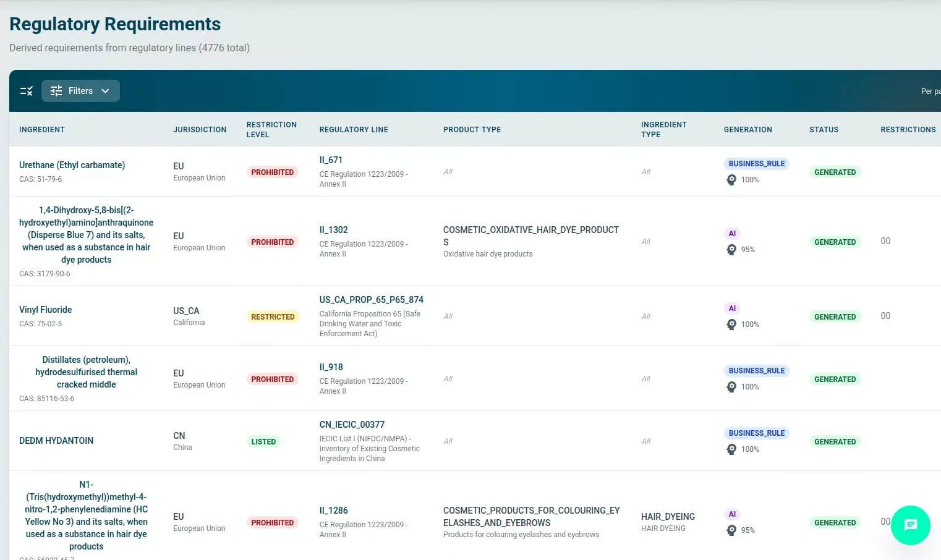Sort by Regulatory Line column header

pyautogui.click(x=354, y=130)
